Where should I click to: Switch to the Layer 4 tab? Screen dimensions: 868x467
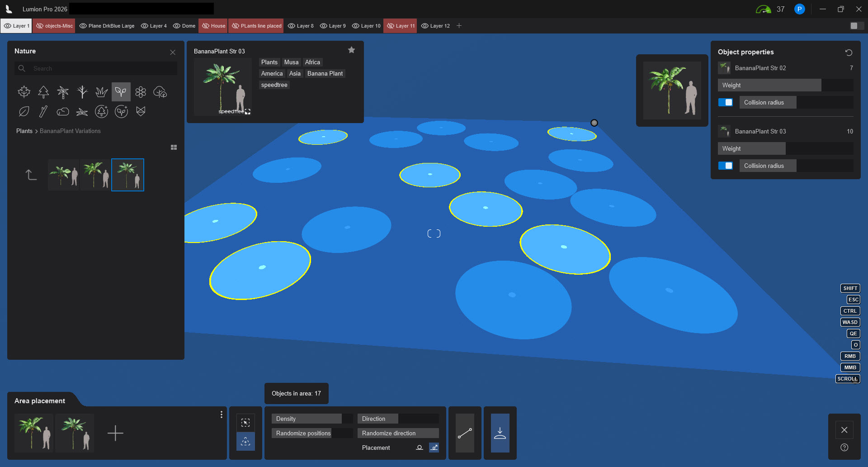click(x=154, y=26)
